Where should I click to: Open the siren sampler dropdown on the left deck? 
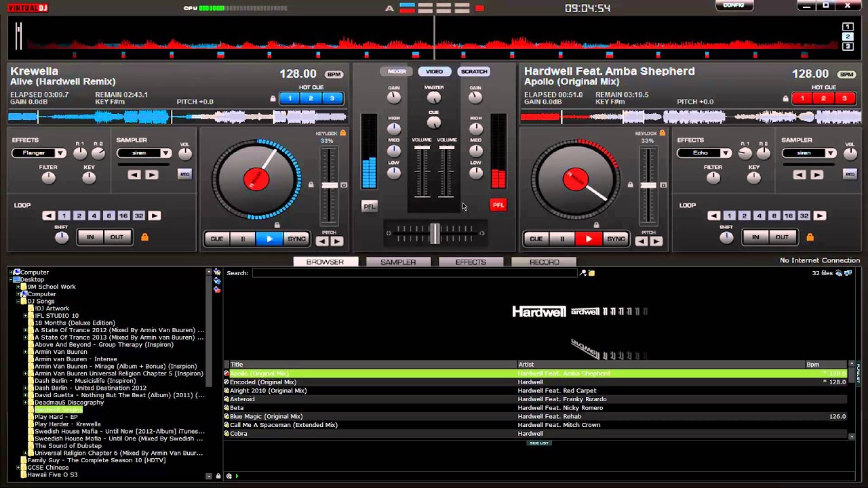[165, 153]
